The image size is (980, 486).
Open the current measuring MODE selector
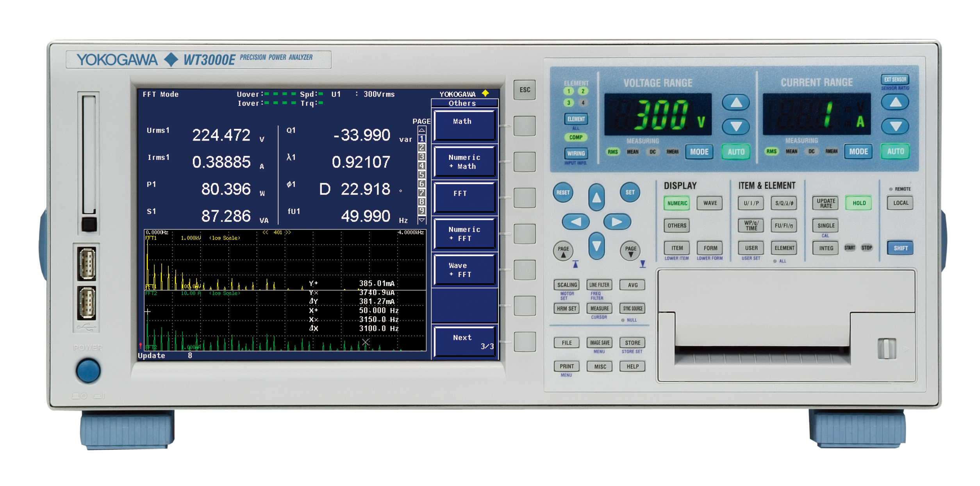click(858, 152)
